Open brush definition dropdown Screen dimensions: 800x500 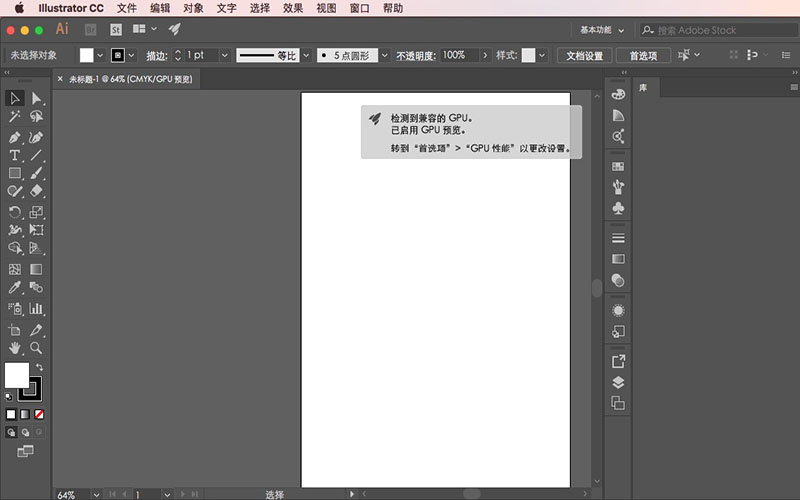coord(385,55)
